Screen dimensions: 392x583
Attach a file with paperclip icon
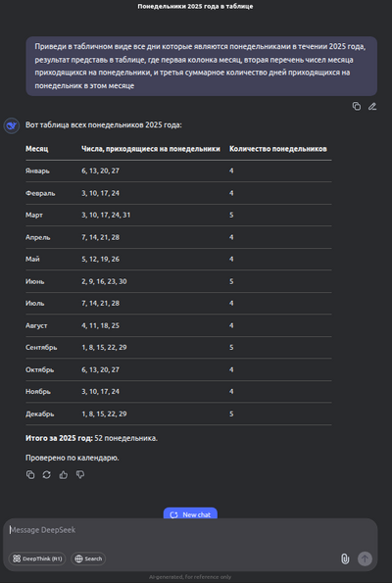tap(345, 559)
